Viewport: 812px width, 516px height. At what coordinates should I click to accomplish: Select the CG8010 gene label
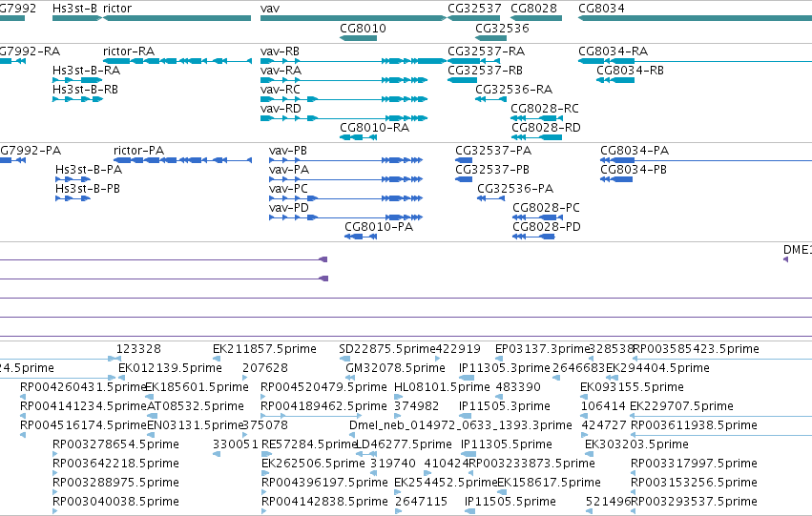(363, 29)
